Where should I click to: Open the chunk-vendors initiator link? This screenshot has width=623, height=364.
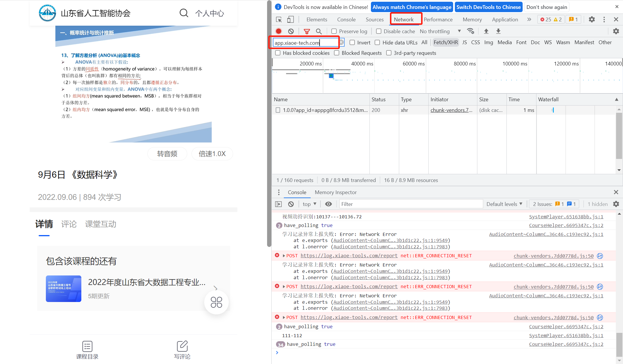(x=451, y=110)
